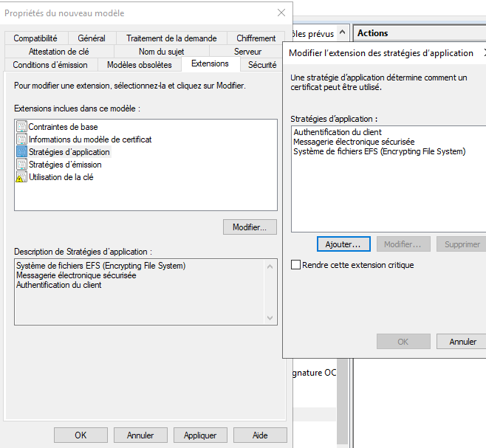Select Authentification du client in policies list
This screenshot has height=448, width=486.
point(337,133)
